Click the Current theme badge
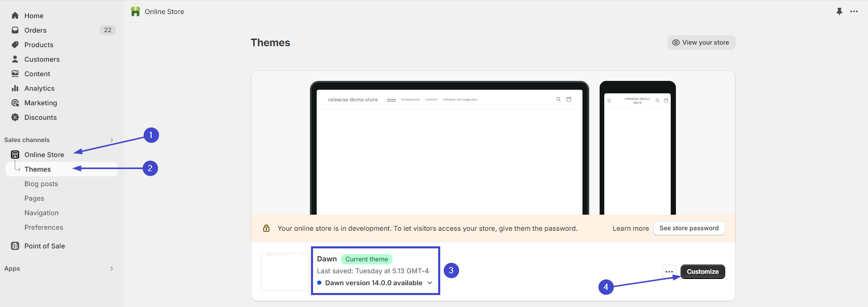Image resolution: width=868 pixels, height=307 pixels. [367, 259]
